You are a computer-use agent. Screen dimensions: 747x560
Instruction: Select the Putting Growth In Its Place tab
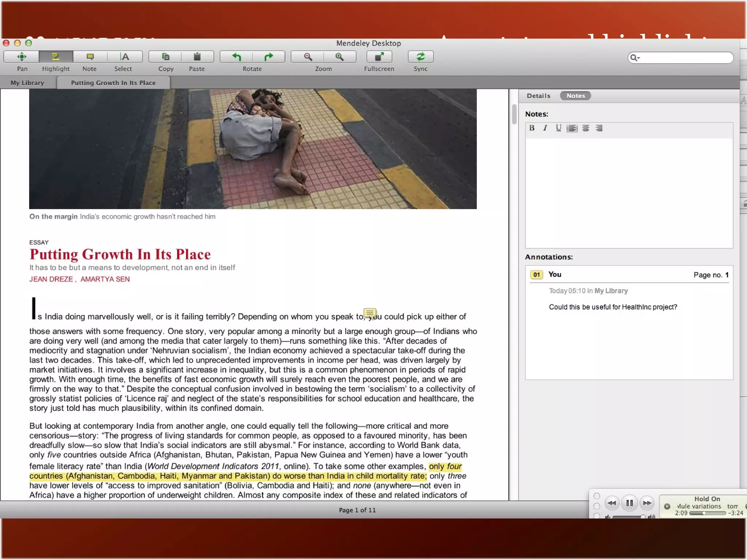pos(113,83)
